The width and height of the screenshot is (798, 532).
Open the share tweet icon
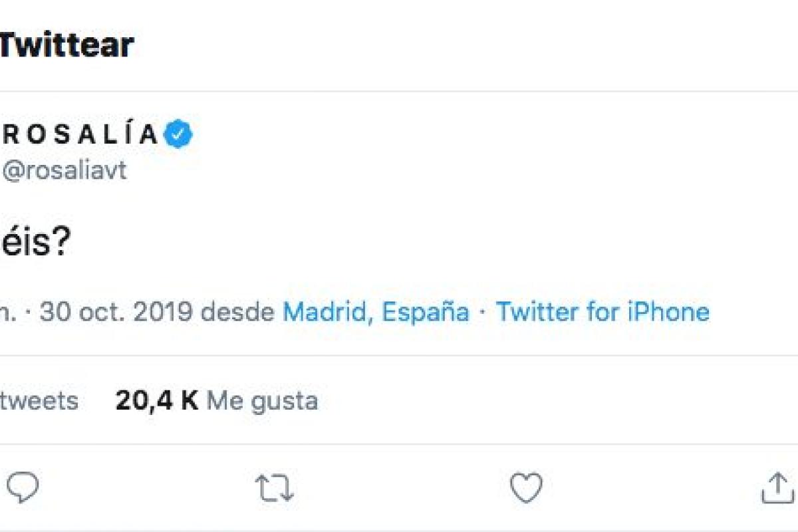click(777, 489)
